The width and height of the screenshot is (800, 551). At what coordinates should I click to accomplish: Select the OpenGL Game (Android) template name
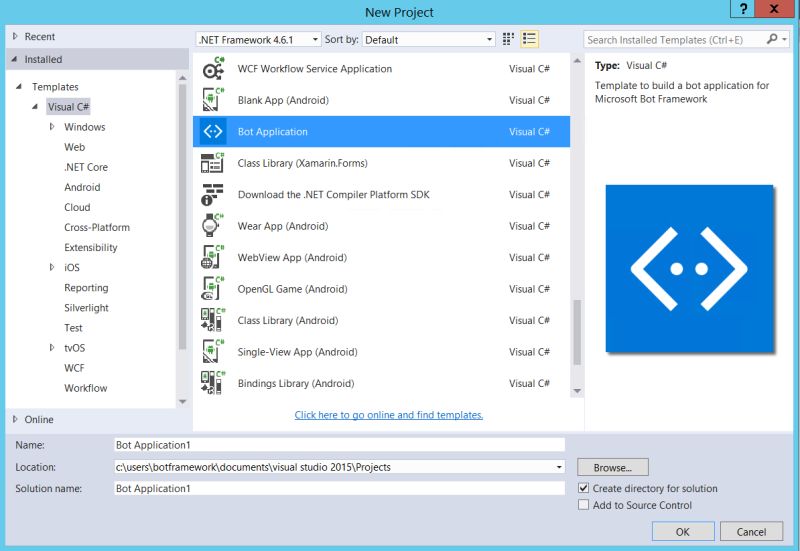[292, 289]
